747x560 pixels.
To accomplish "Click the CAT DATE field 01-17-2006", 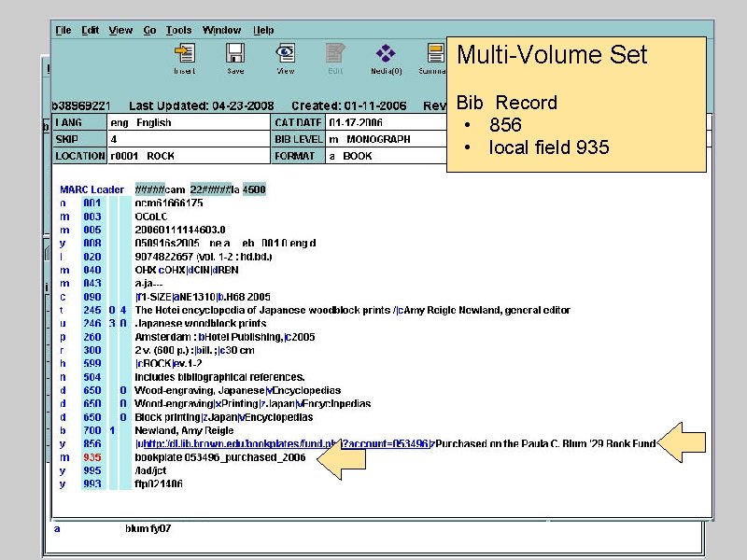I will click(387, 122).
